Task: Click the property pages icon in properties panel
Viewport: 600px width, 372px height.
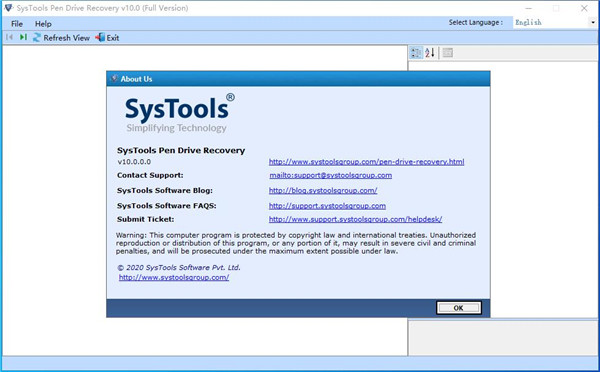Action: (448, 53)
